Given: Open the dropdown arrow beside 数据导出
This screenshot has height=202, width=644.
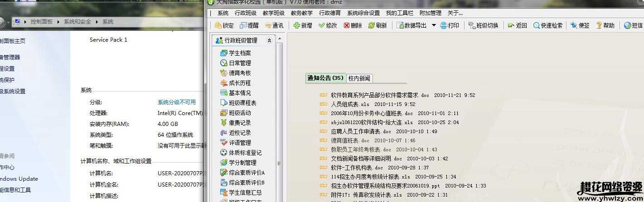Looking at the screenshot, I should [434, 25].
